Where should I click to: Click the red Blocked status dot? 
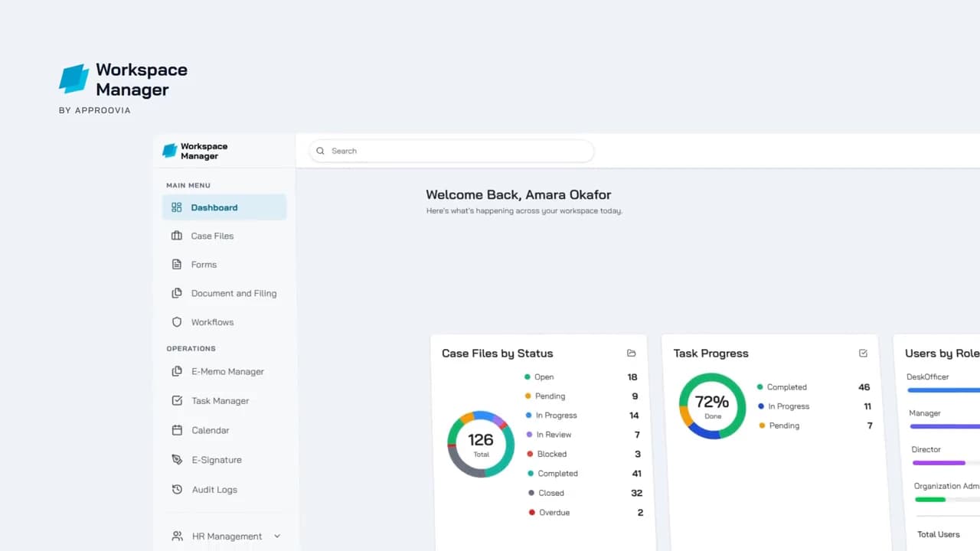[530, 454]
